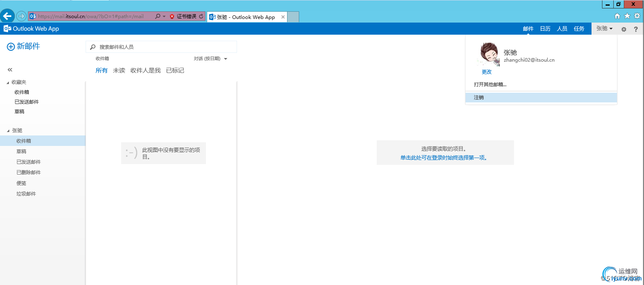Image resolution: width=644 pixels, height=285 pixels.
Task: Click the 张驰 name in account panel
Action: coord(510,52)
